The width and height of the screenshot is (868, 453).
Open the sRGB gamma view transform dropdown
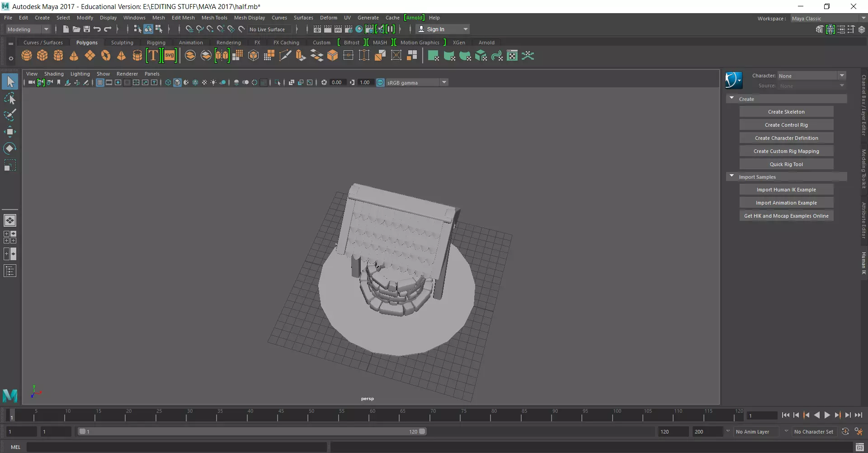tap(417, 82)
